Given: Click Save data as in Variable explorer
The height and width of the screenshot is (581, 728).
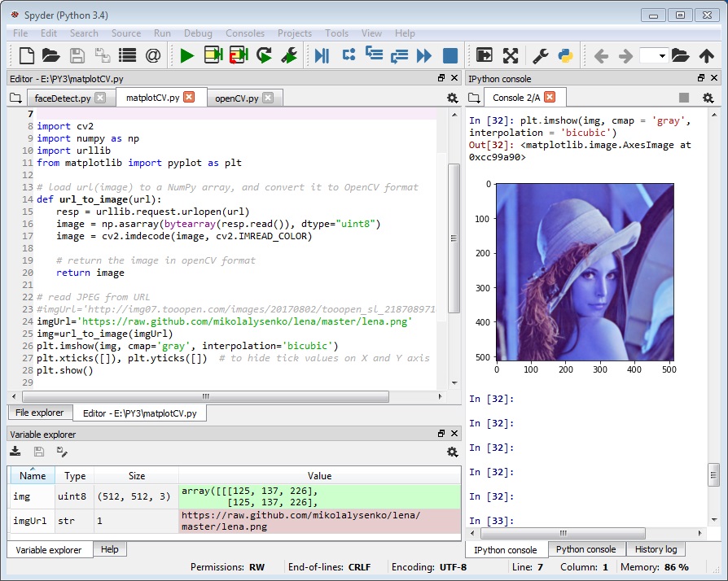Looking at the screenshot, I should 62,451.
